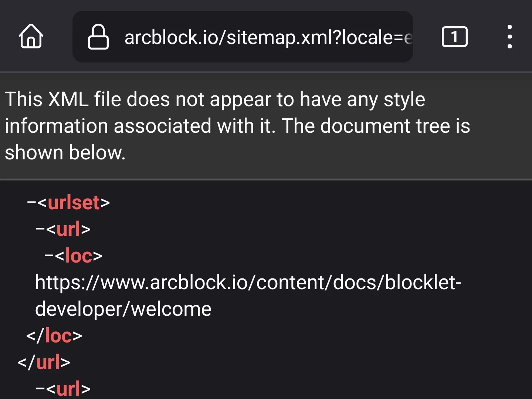Select the arcblock.io sitemap address bar
The width and height of the screenshot is (532, 399).
click(x=243, y=37)
